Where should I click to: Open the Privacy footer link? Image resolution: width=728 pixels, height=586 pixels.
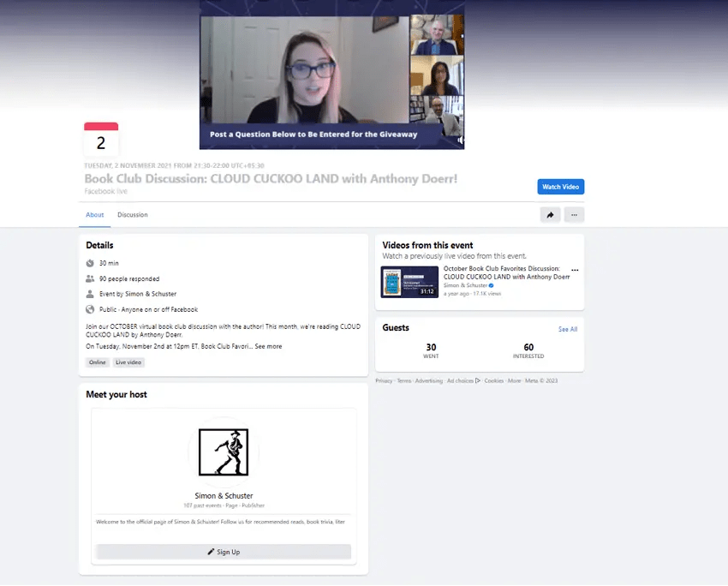pos(385,380)
